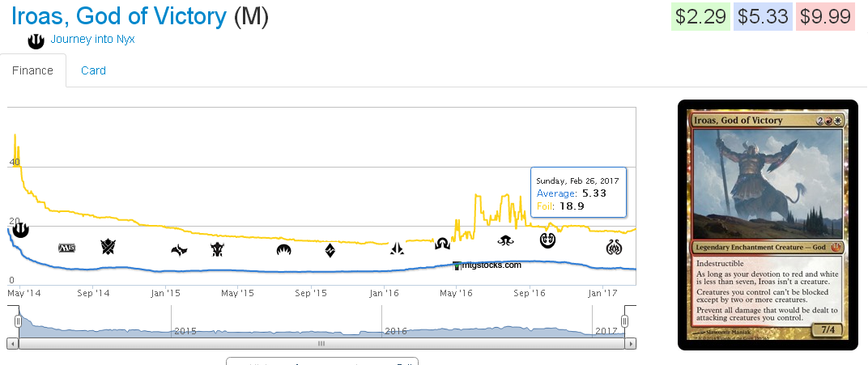Click the blue $5.33 average price badge
The width and height of the screenshot is (868, 365).
(x=763, y=16)
